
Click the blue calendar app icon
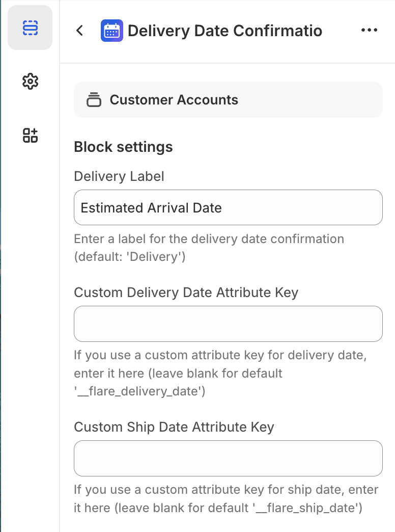(x=112, y=31)
